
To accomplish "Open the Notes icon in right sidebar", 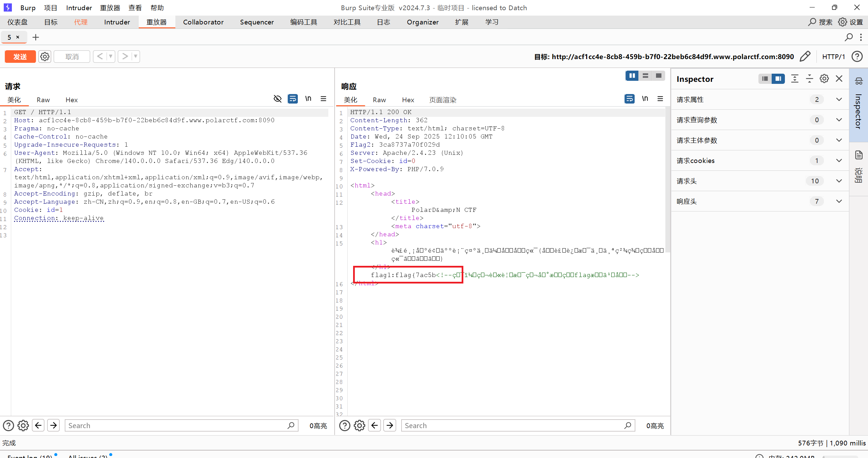I will [859, 155].
